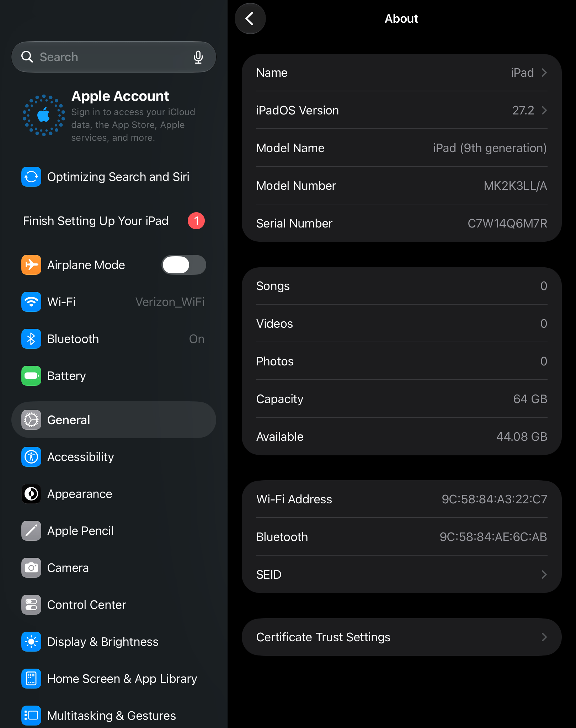Tap the blue Wi-Fi icon
576x728 pixels.
(31, 302)
